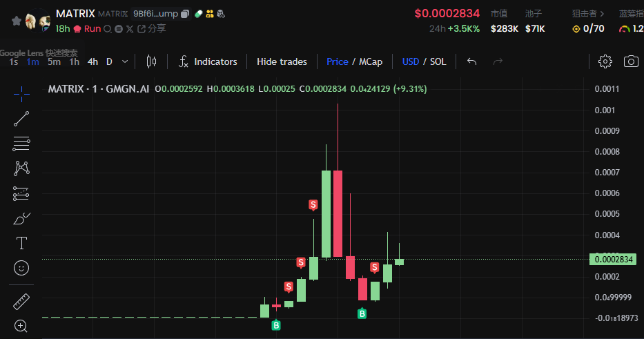Click the $71K pool value
This screenshot has height=339, width=644.
(x=535, y=29)
